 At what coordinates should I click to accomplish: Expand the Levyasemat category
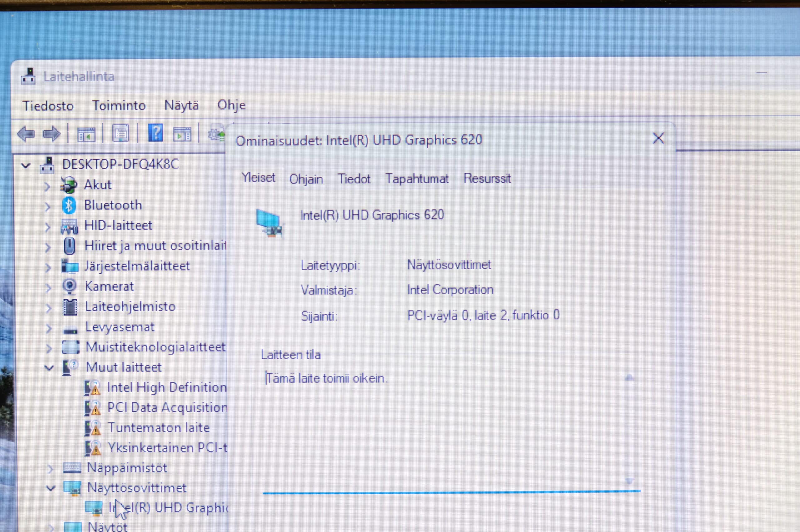tap(49, 329)
